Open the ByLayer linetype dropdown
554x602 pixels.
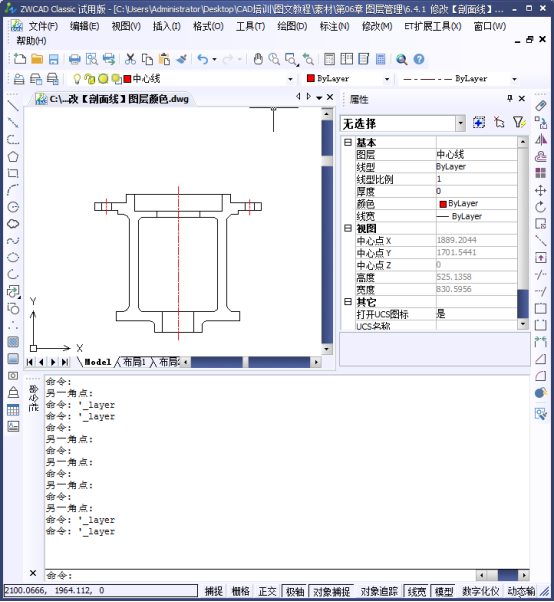click(x=514, y=79)
